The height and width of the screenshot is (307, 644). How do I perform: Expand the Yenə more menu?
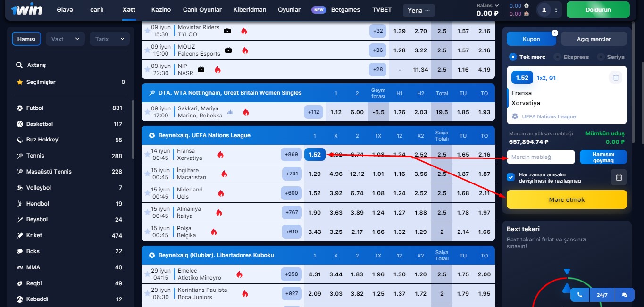[x=418, y=10]
